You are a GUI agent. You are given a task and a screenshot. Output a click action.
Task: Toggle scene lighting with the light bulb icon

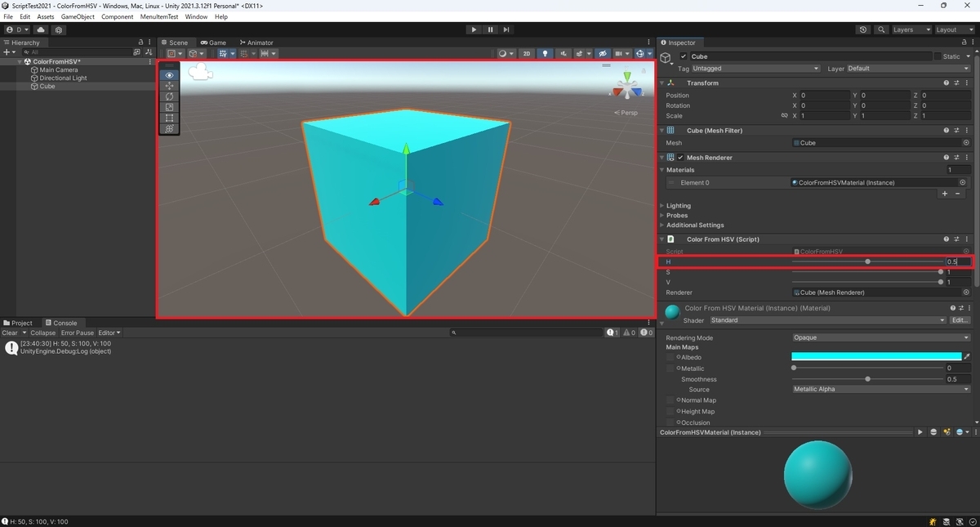(545, 53)
